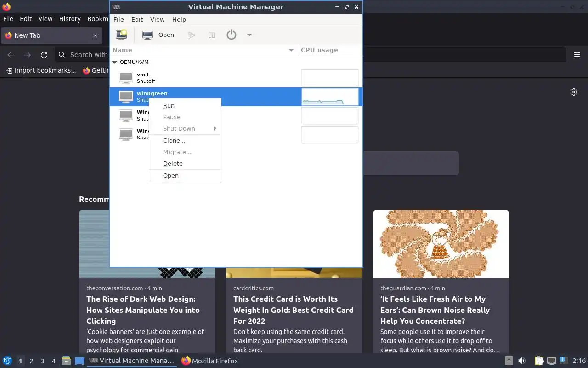Click the brown noise article thumbnail
This screenshot has width=588, height=368.
[441, 244]
